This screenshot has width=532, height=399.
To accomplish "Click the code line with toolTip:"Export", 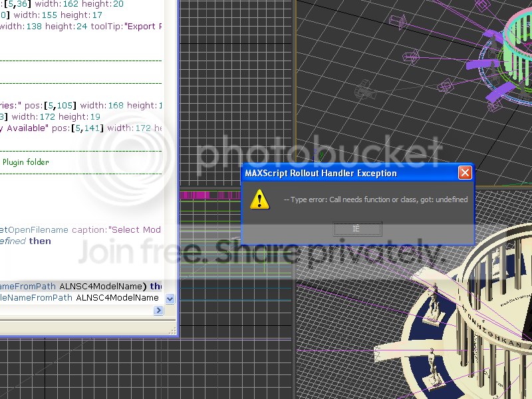I will [80, 26].
